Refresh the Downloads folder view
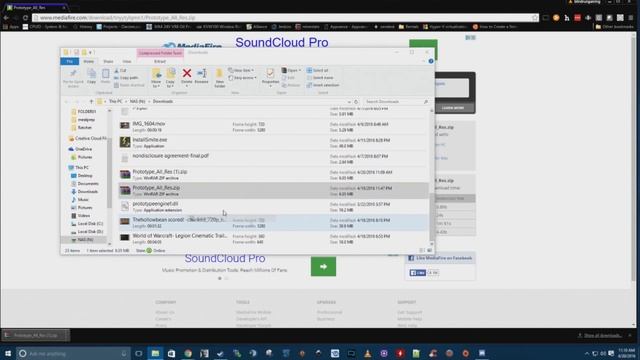Image resolution: width=640 pixels, height=360 pixels. click(356, 102)
